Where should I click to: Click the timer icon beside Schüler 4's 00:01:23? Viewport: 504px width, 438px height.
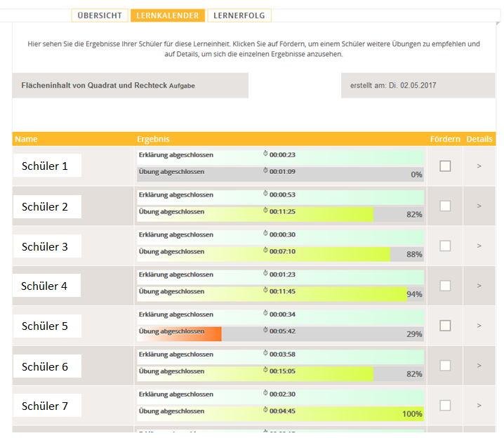pos(266,274)
